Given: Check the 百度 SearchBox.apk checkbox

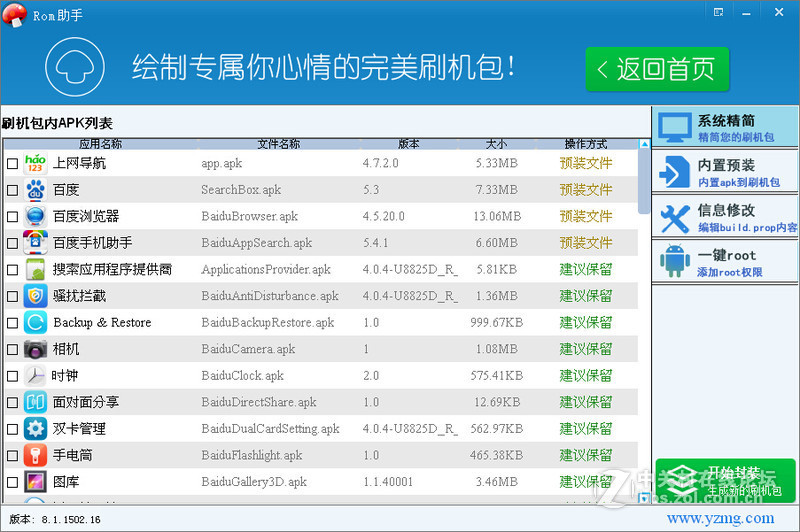Looking at the screenshot, I should (12, 190).
